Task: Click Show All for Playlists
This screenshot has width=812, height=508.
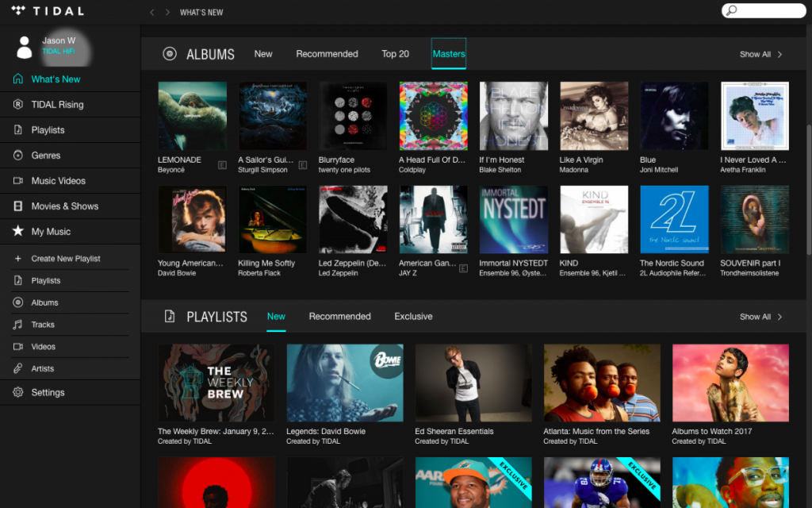Action: pyautogui.click(x=755, y=316)
